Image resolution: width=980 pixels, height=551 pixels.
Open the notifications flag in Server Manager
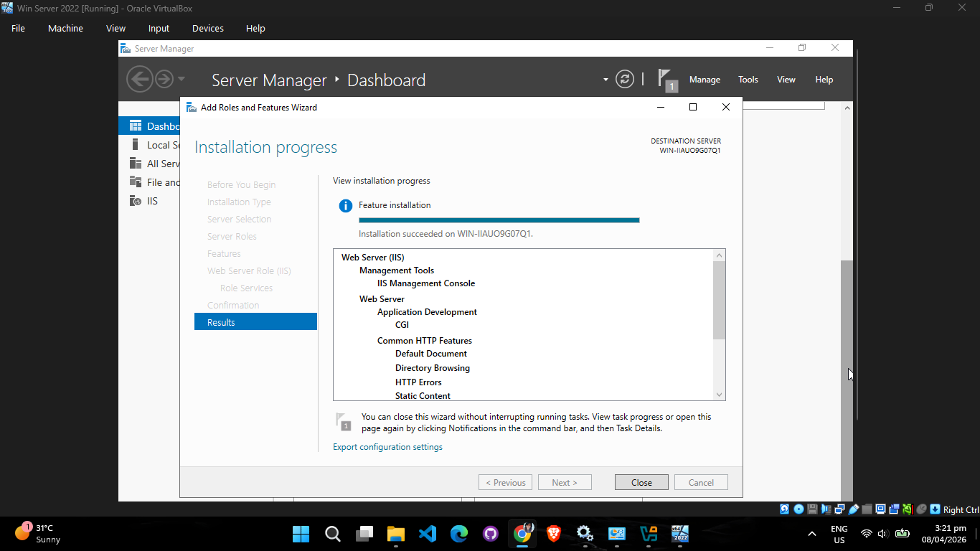666,80
